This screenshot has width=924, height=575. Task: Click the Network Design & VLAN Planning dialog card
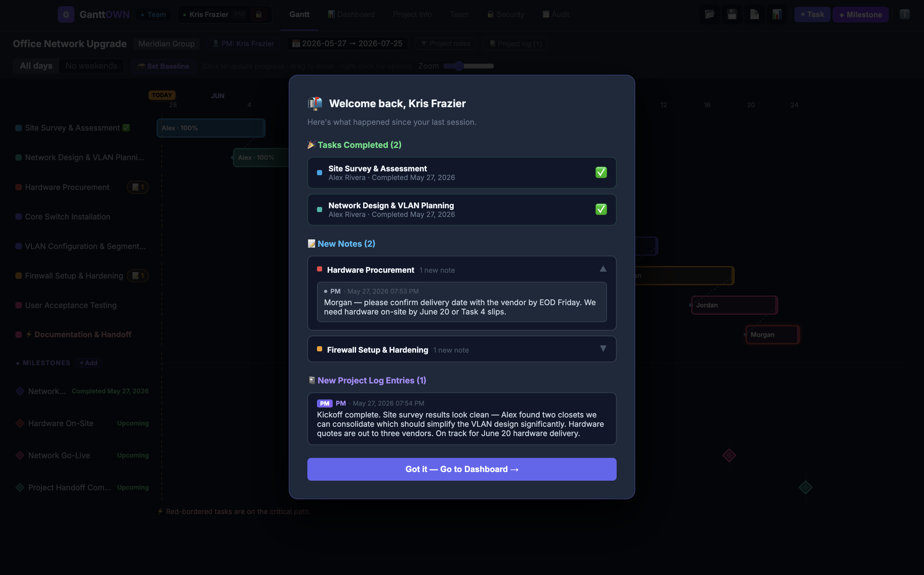click(x=462, y=210)
